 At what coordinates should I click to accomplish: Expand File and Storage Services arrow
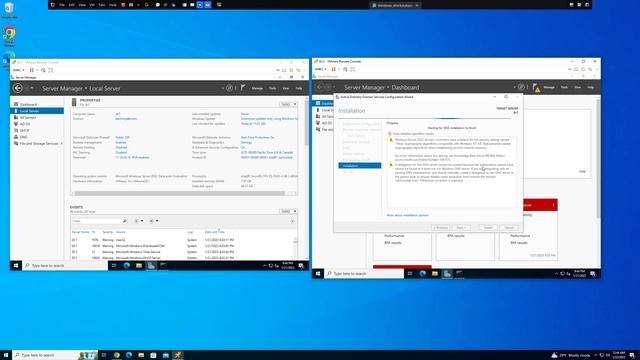click(61, 144)
